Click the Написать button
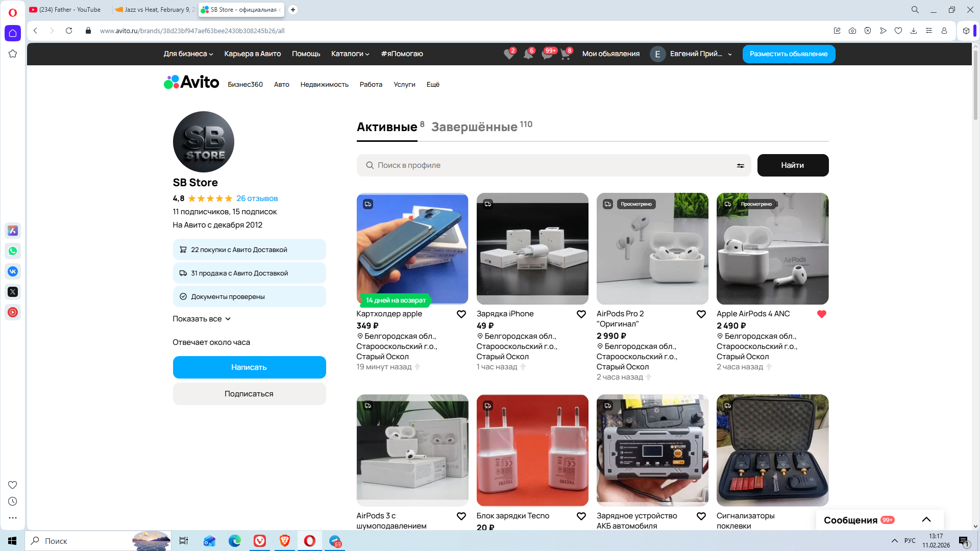Screen dimensions: 980x551 tap(249, 367)
